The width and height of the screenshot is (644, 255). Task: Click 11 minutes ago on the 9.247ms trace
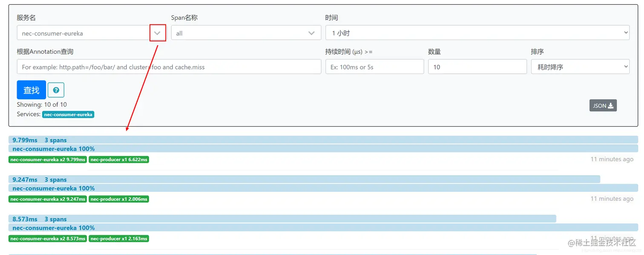pos(612,199)
